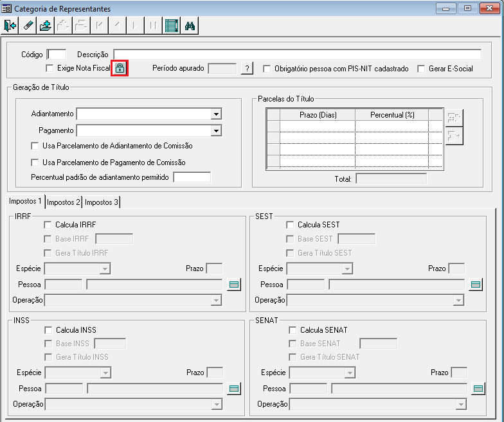
Task: Open the INSS Operação dropdown
Action: coord(217,405)
